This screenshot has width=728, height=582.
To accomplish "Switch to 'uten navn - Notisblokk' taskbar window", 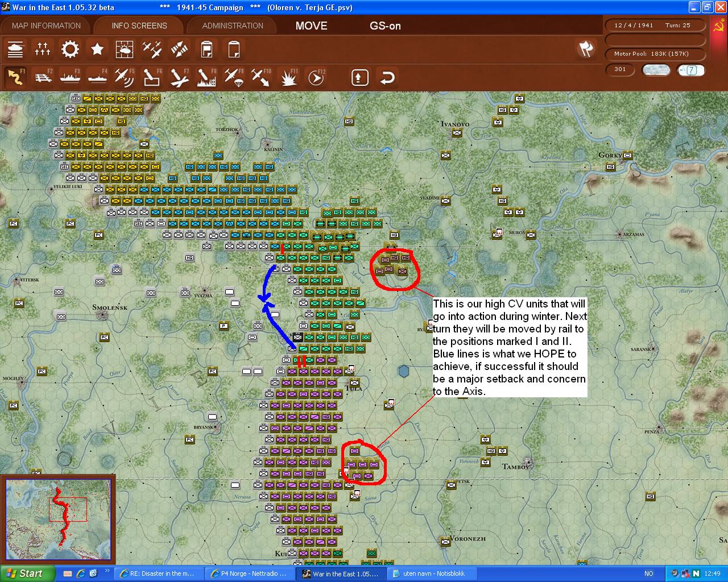I will tap(433, 573).
